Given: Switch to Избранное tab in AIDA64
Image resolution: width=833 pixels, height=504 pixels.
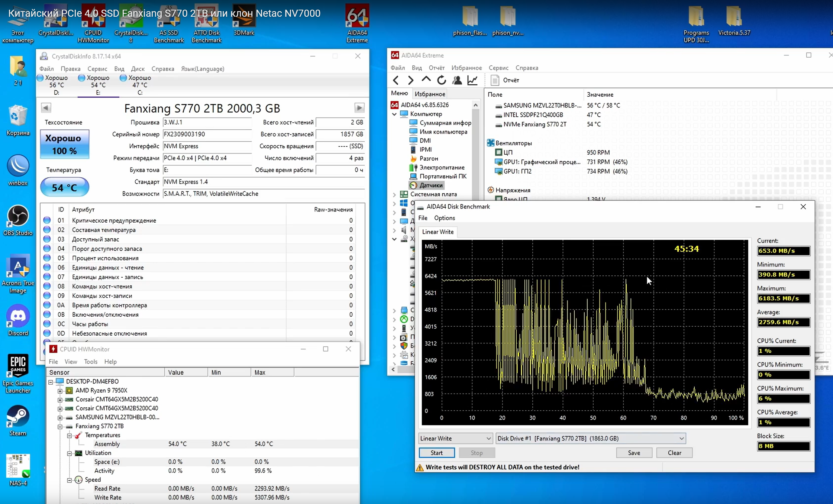Looking at the screenshot, I should (430, 94).
